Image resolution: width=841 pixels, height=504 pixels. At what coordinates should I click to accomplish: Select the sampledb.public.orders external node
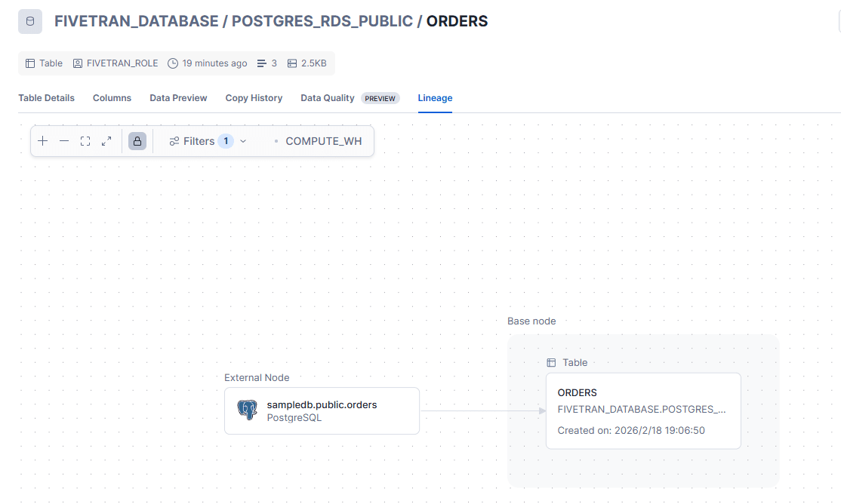click(x=322, y=410)
